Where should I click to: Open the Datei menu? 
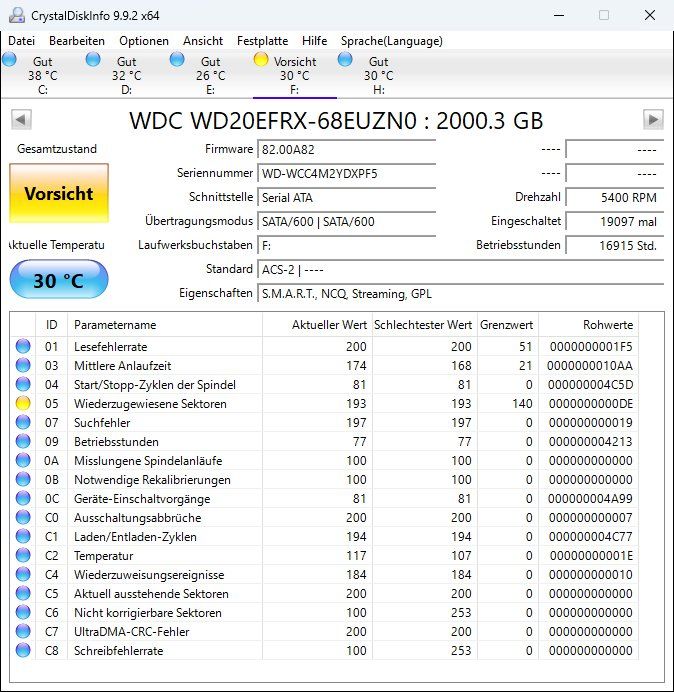point(22,41)
